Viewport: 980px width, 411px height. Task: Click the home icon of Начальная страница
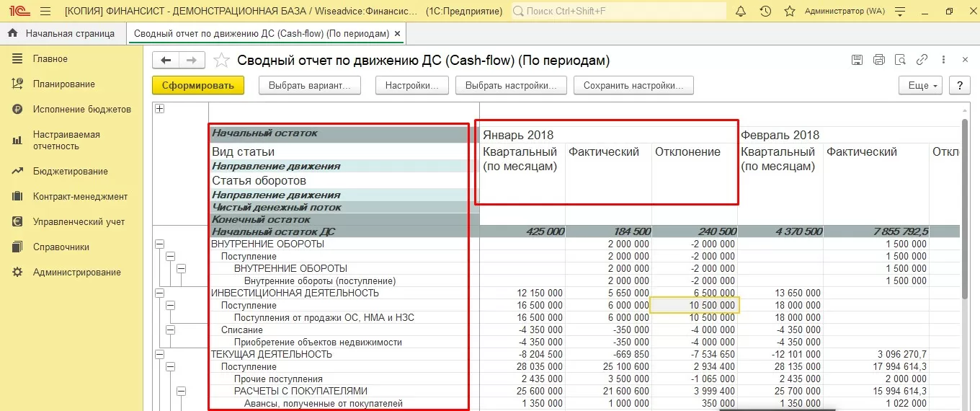click(x=12, y=33)
